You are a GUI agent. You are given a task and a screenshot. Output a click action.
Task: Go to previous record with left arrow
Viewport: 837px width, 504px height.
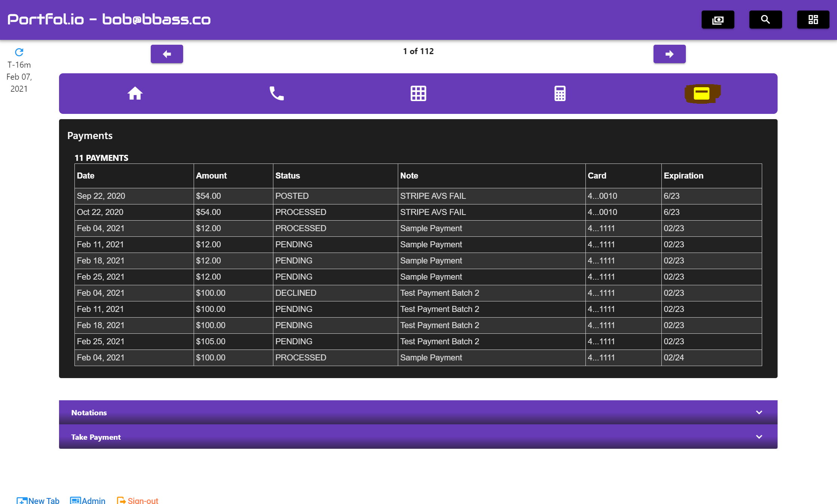click(167, 54)
